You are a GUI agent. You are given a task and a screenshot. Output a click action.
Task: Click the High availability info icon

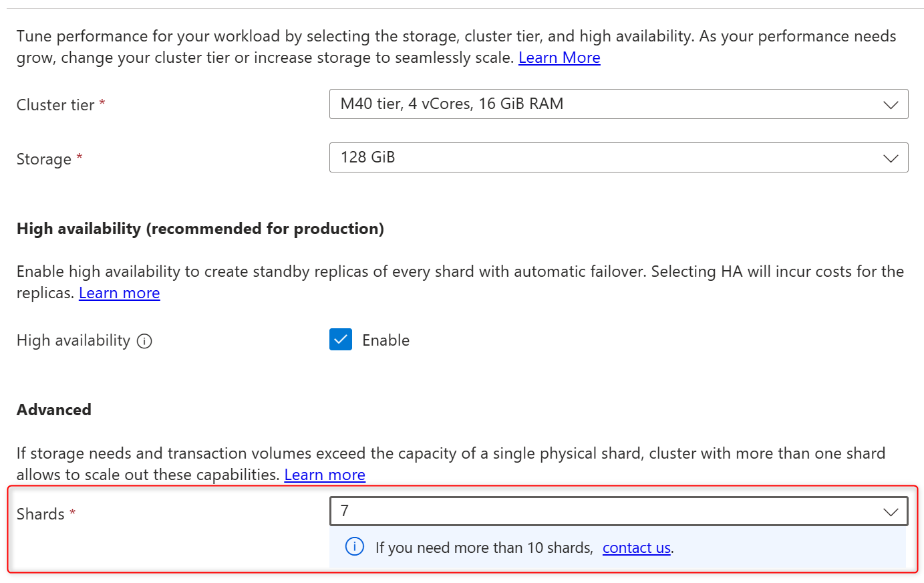point(144,342)
